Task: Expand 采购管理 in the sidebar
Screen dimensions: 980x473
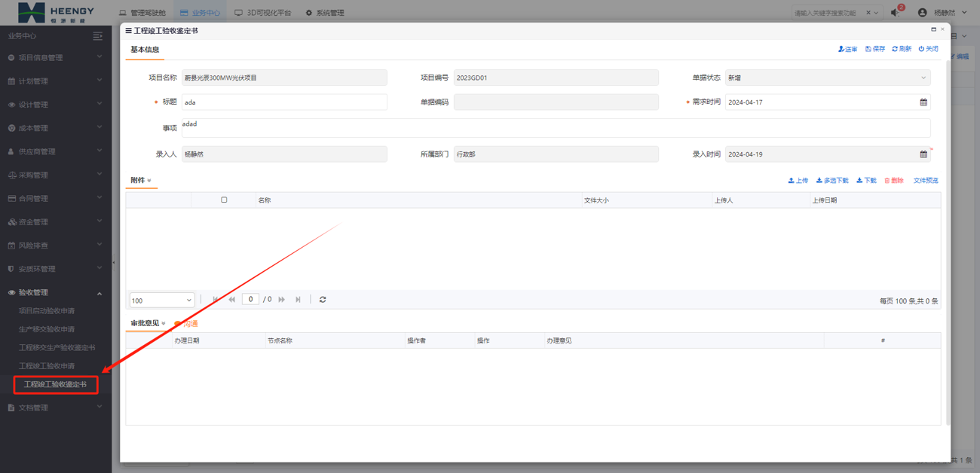Action: (56, 175)
